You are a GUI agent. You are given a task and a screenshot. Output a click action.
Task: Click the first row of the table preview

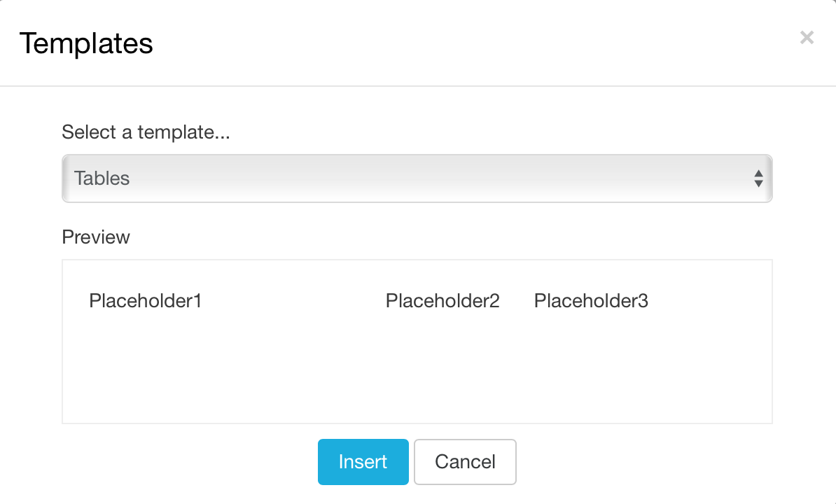[417, 301]
